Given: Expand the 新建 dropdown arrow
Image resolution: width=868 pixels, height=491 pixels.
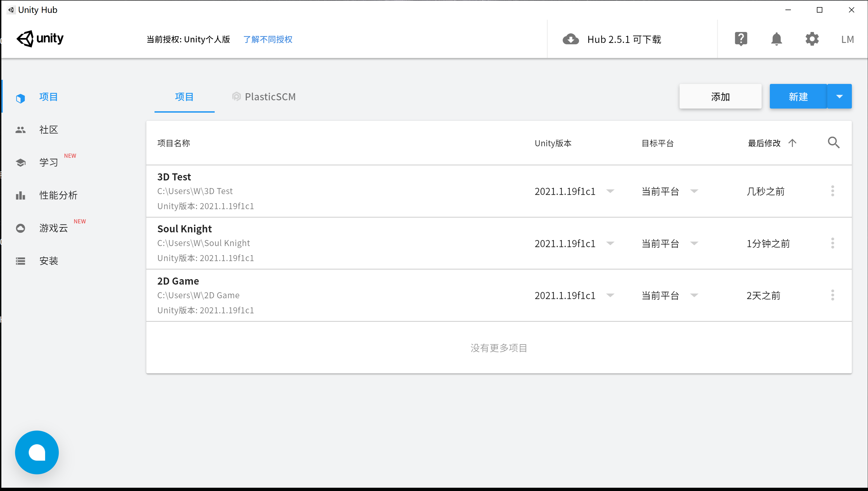Looking at the screenshot, I should pos(839,97).
